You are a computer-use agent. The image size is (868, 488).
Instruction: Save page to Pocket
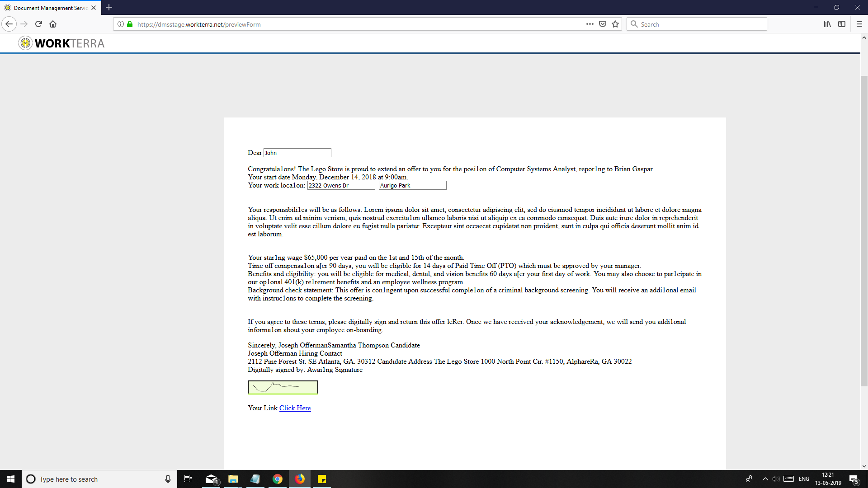point(603,24)
